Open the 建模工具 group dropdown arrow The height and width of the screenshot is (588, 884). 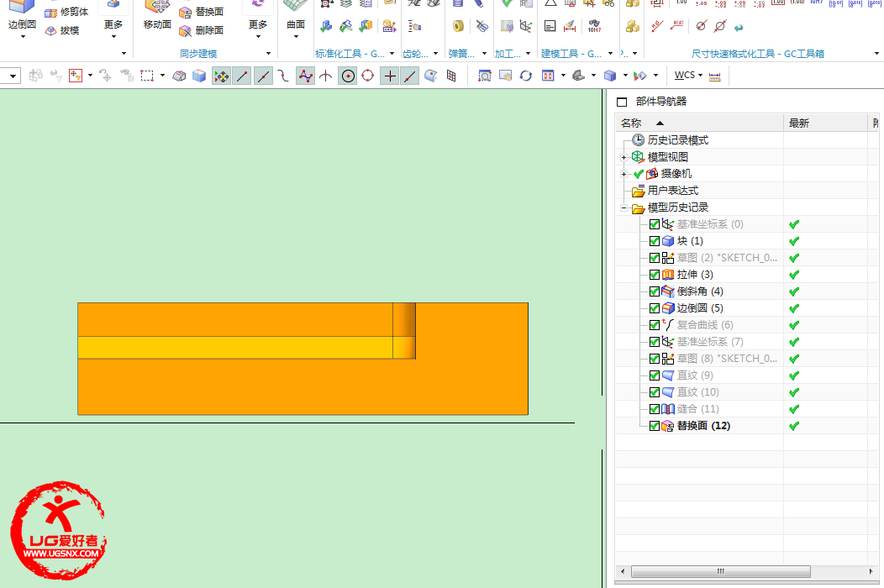coord(611,54)
